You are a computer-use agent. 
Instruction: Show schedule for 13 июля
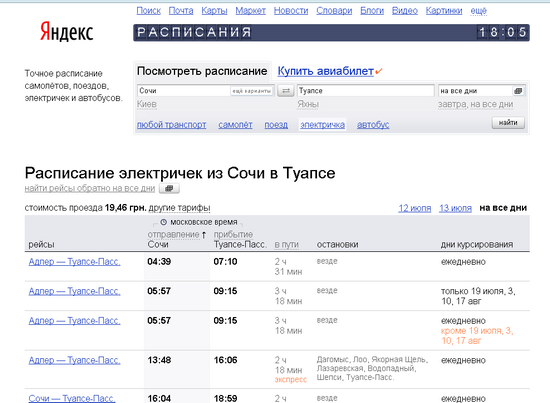[455, 208]
